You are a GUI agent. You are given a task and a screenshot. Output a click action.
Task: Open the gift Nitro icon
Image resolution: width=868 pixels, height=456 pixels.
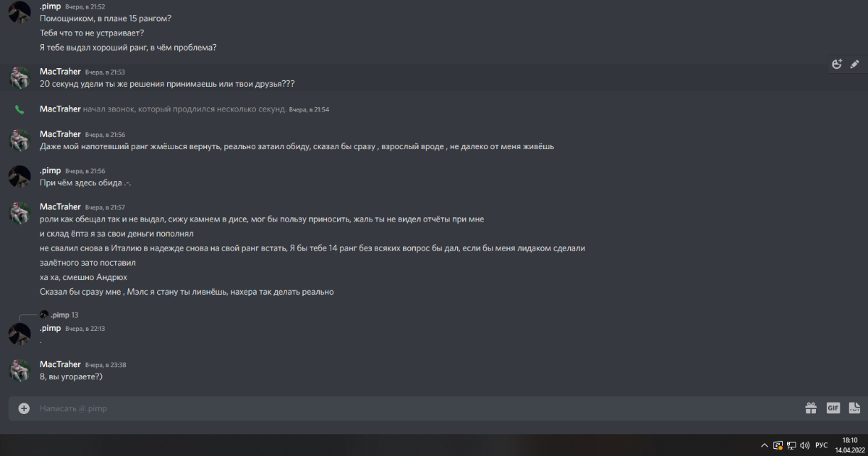click(811, 408)
